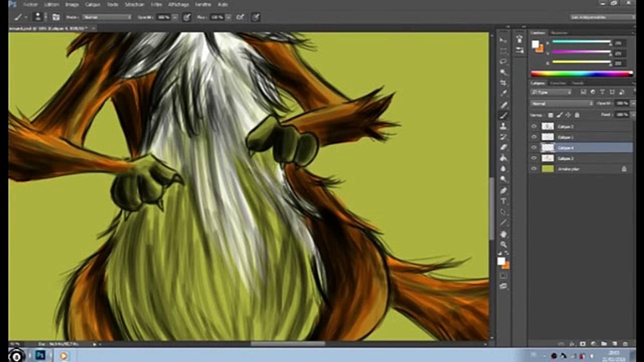This screenshot has height=362, width=644.
Task: Open the Affichage menu
Action: click(179, 5)
